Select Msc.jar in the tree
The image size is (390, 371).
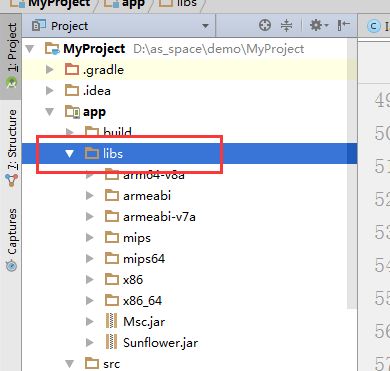[144, 322]
